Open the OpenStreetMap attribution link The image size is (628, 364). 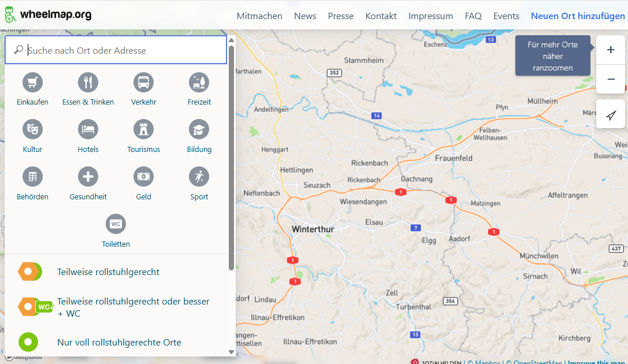[537, 362]
